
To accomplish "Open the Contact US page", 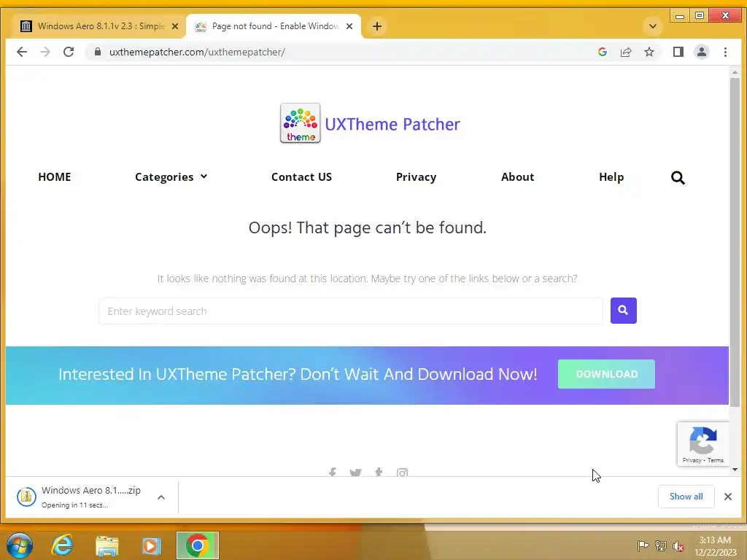I will point(301,177).
